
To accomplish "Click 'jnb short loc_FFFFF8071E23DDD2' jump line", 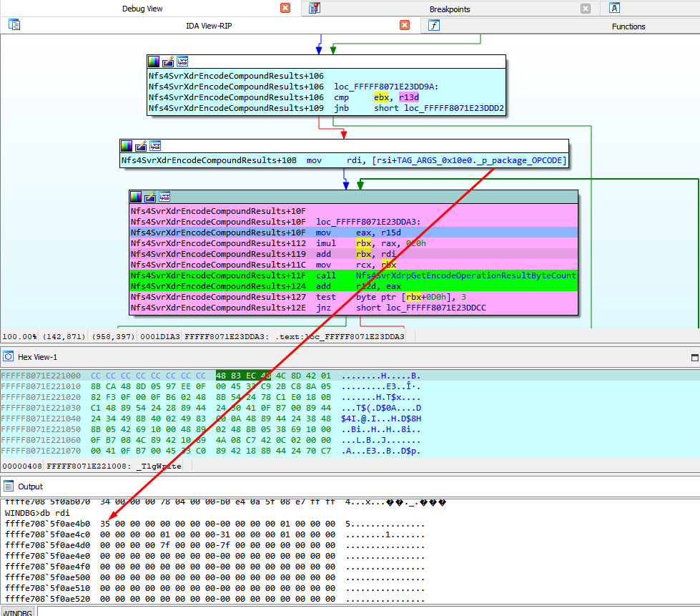I will 326,108.
